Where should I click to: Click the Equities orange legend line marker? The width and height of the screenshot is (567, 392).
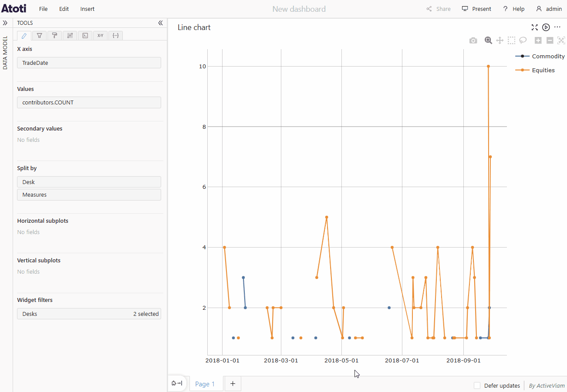pos(522,70)
